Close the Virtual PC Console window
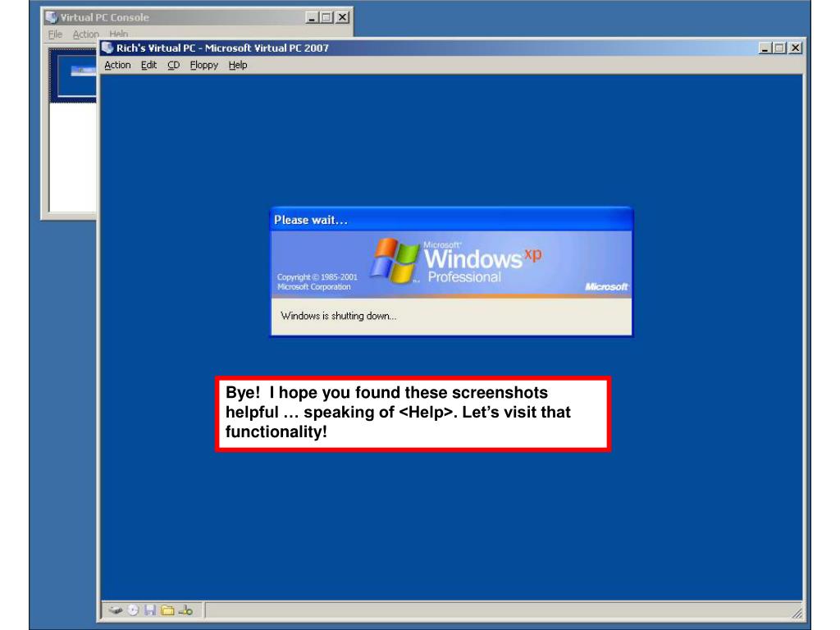The height and width of the screenshot is (630, 840). 342,18
